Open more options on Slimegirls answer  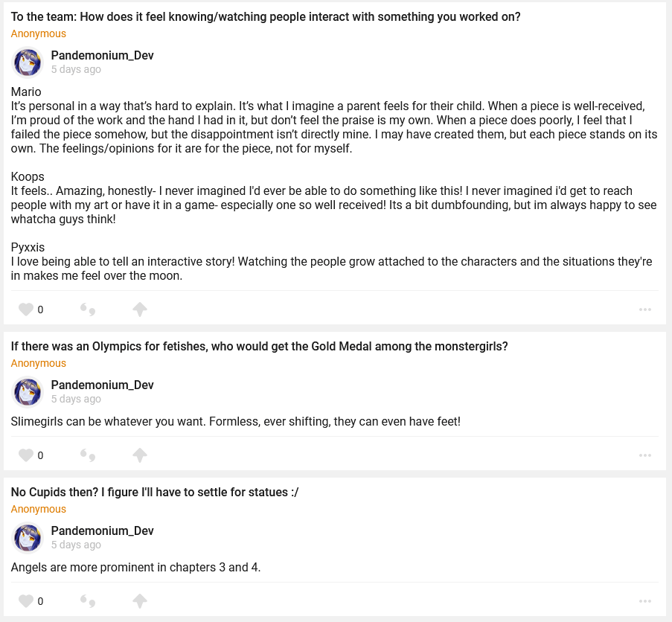(645, 455)
